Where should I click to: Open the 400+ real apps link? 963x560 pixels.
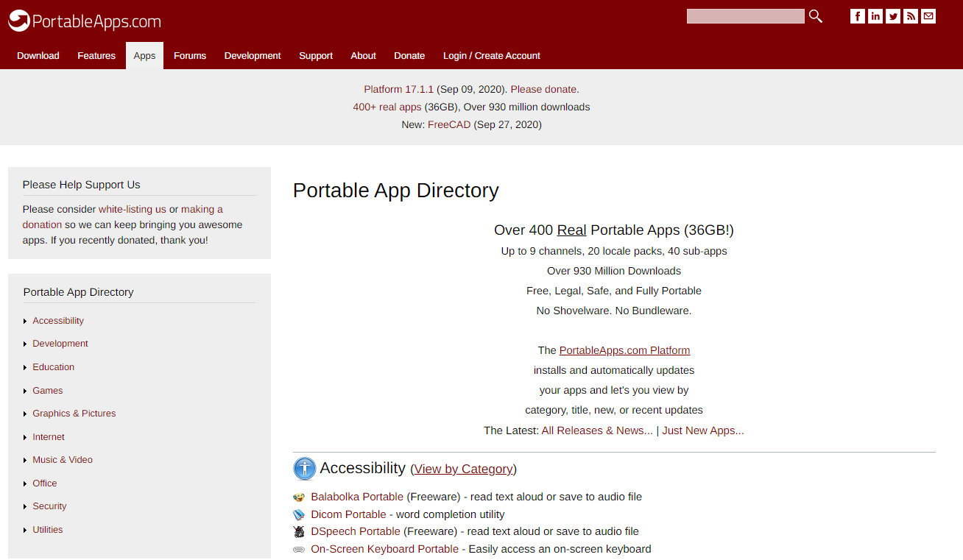point(387,107)
